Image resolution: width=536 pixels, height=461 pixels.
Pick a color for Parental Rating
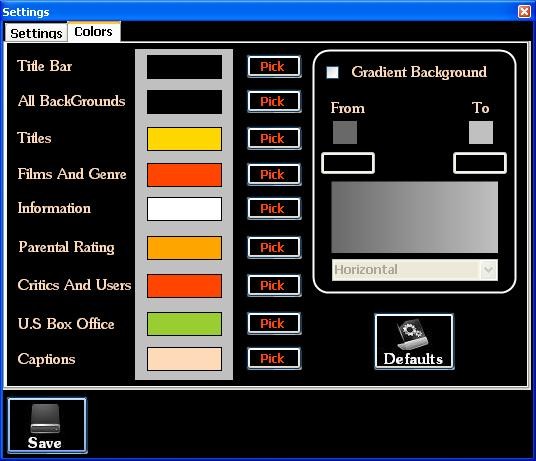pyautogui.click(x=274, y=247)
